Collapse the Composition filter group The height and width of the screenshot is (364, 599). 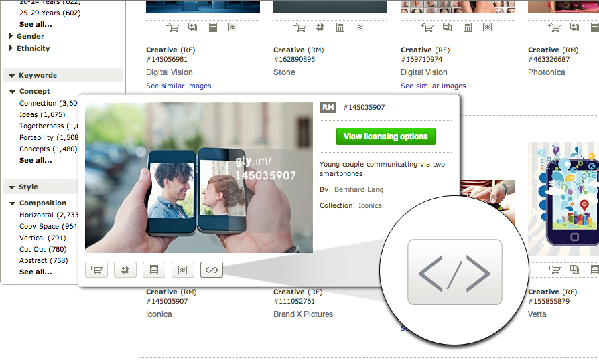(x=13, y=203)
